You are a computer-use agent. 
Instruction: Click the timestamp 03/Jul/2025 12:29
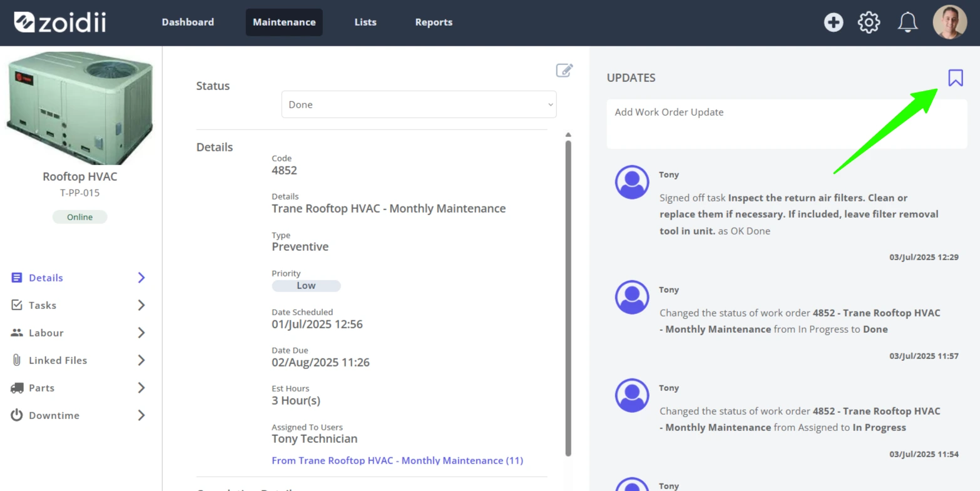[924, 257]
